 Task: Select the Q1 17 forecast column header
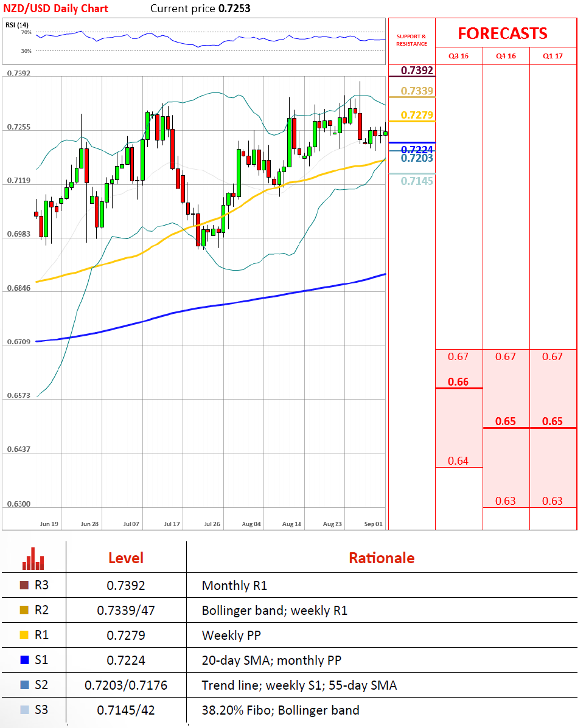[553, 56]
